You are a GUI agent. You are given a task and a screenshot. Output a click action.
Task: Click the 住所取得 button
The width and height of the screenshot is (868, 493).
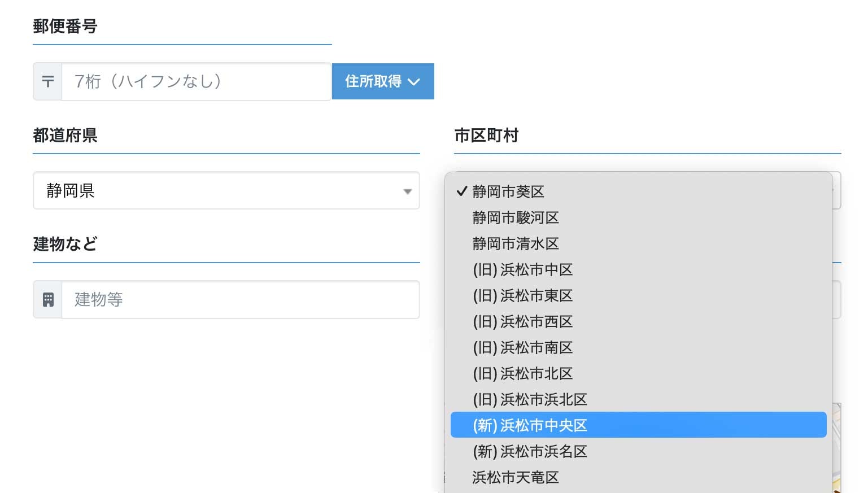tap(383, 81)
